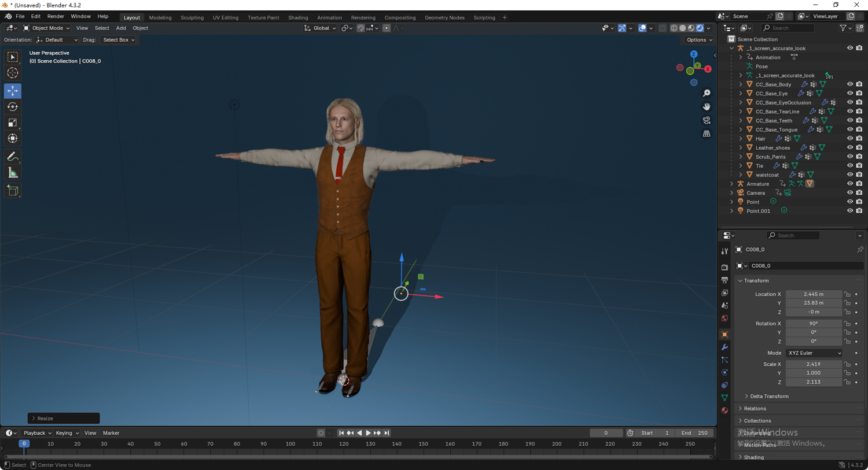Toggle Camera visibility eye icon

[x=850, y=193]
